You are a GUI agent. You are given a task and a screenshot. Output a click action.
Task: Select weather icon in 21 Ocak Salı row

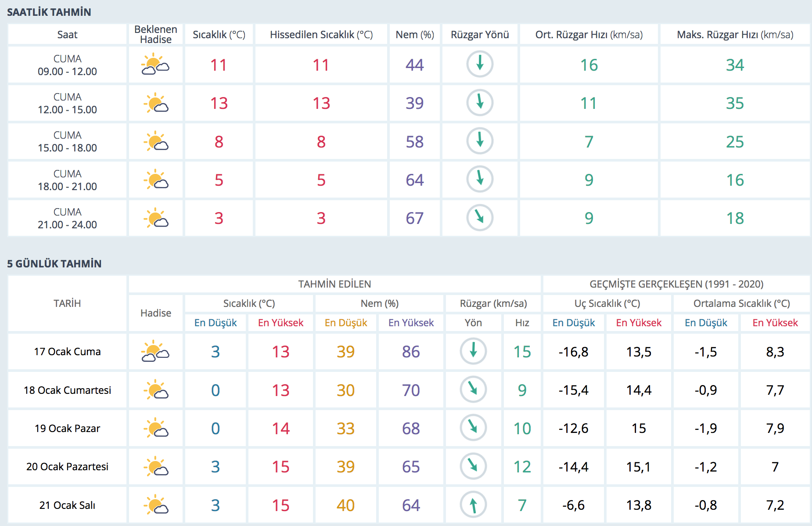pos(155,505)
